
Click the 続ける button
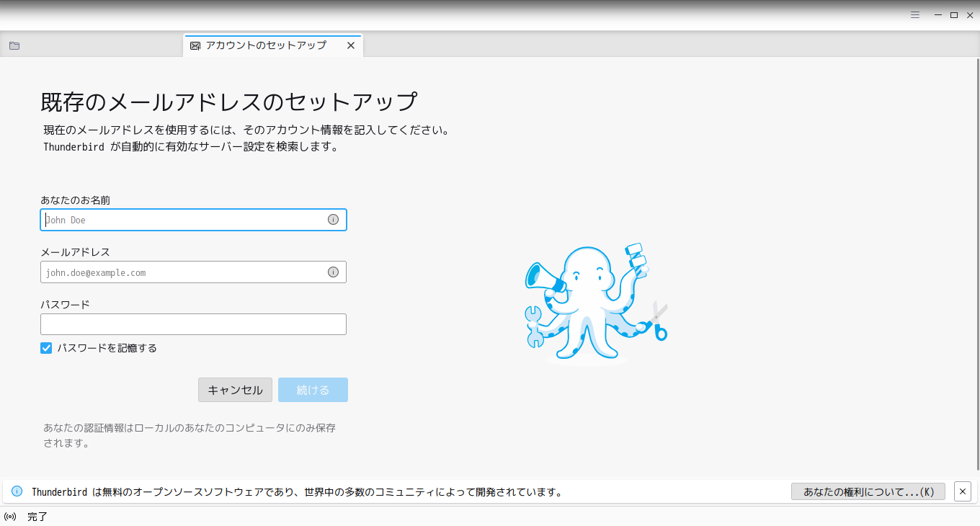pyautogui.click(x=313, y=390)
